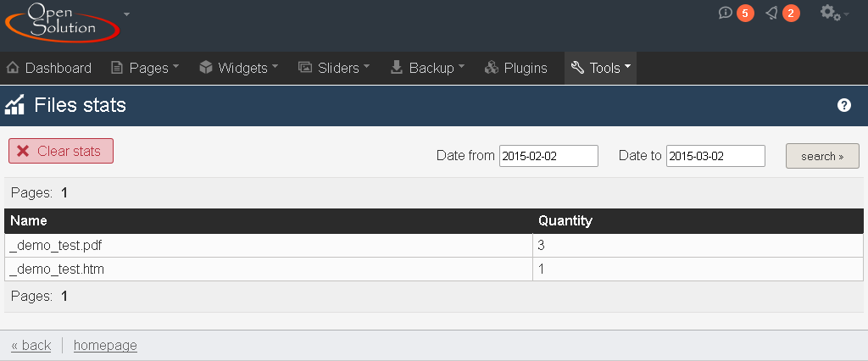868x361 pixels.
Task: Click the search » button
Action: pos(822,156)
